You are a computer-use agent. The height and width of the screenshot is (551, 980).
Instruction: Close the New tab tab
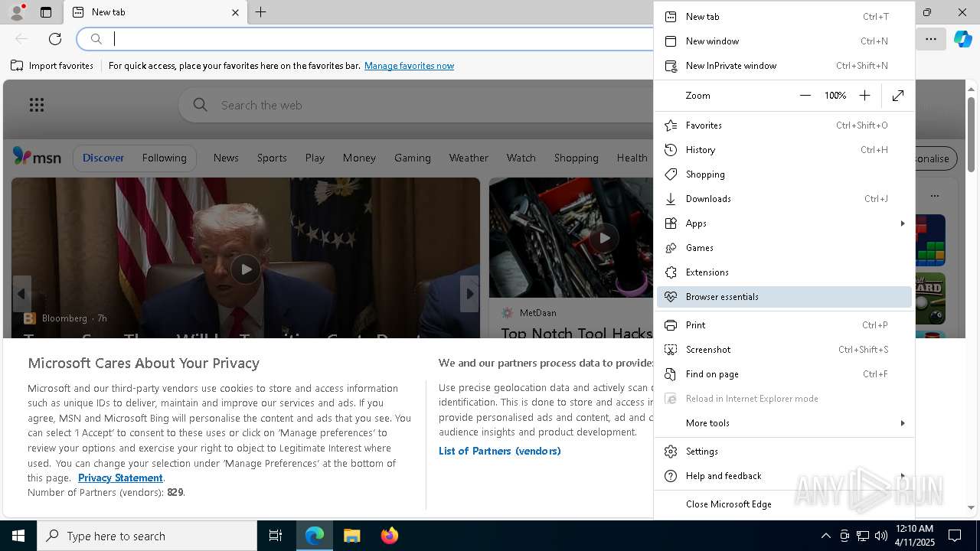point(235,12)
